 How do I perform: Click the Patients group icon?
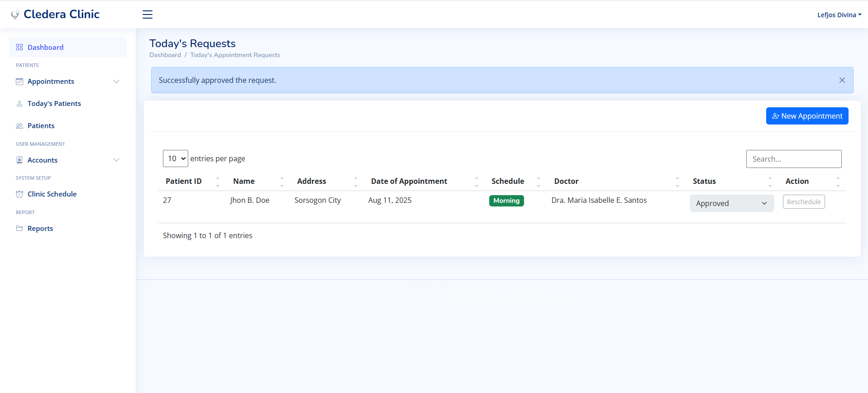(19, 126)
